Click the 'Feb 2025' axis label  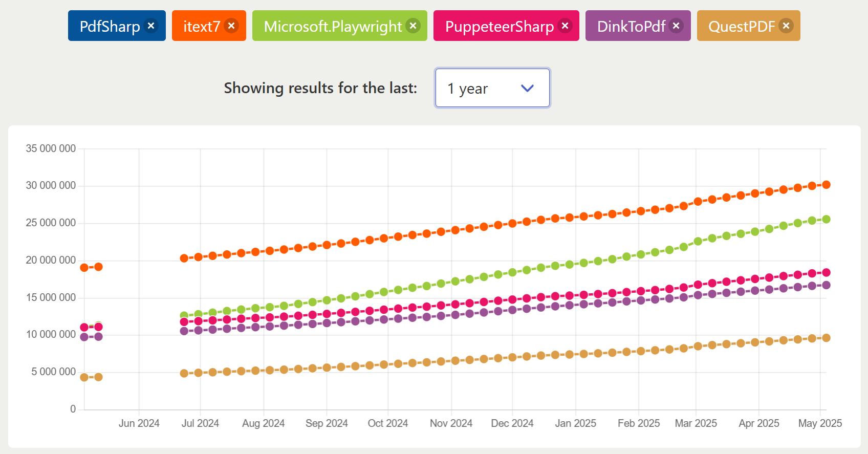tap(639, 423)
